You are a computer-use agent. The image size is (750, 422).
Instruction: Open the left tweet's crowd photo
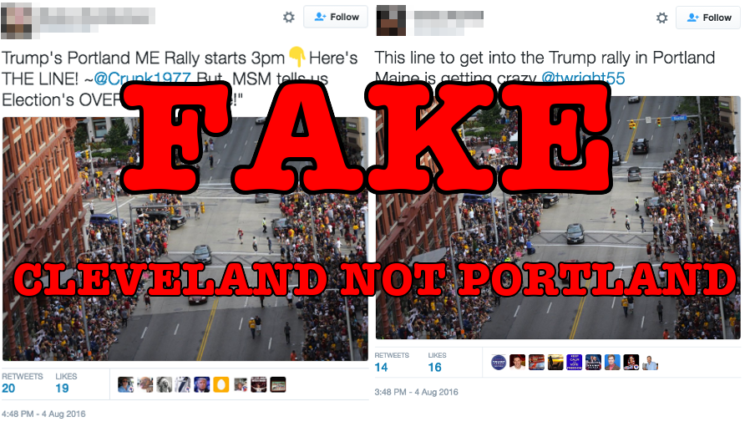186,239
